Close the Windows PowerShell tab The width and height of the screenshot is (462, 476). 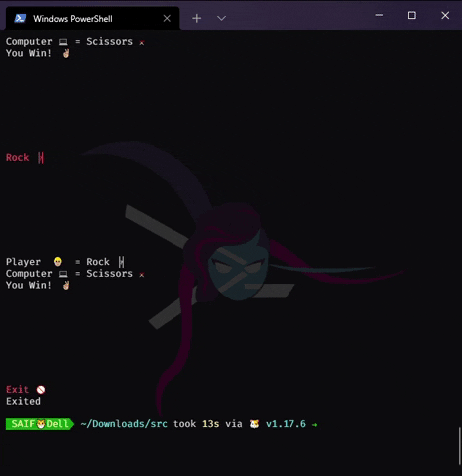point(167,18)
